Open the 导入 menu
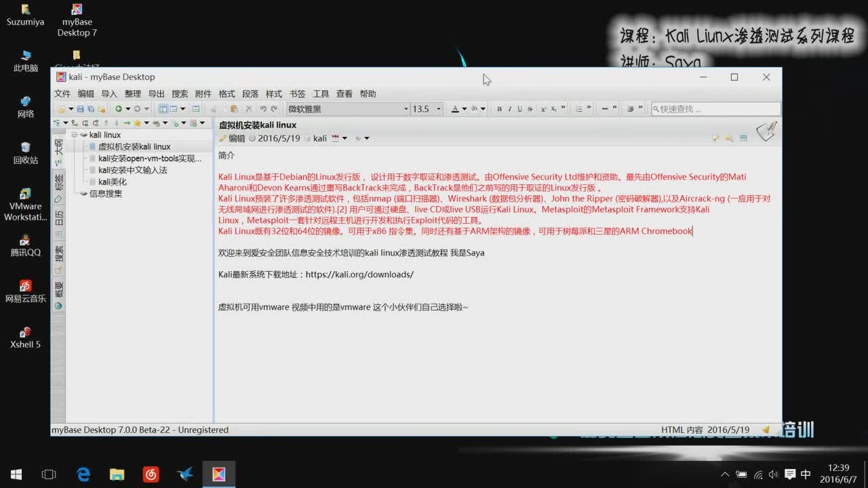Screen dimensions: 868x488 pos(109,94)
